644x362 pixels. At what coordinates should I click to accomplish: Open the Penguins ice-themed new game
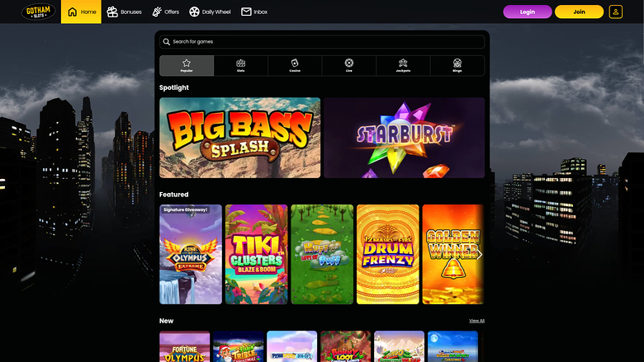click(x=291, y=346)
